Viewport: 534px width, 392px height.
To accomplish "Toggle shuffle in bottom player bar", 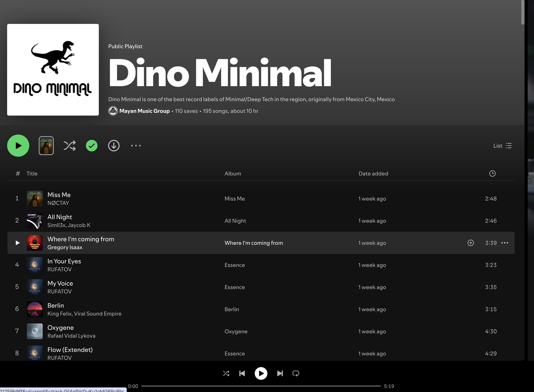I will 226,373.
